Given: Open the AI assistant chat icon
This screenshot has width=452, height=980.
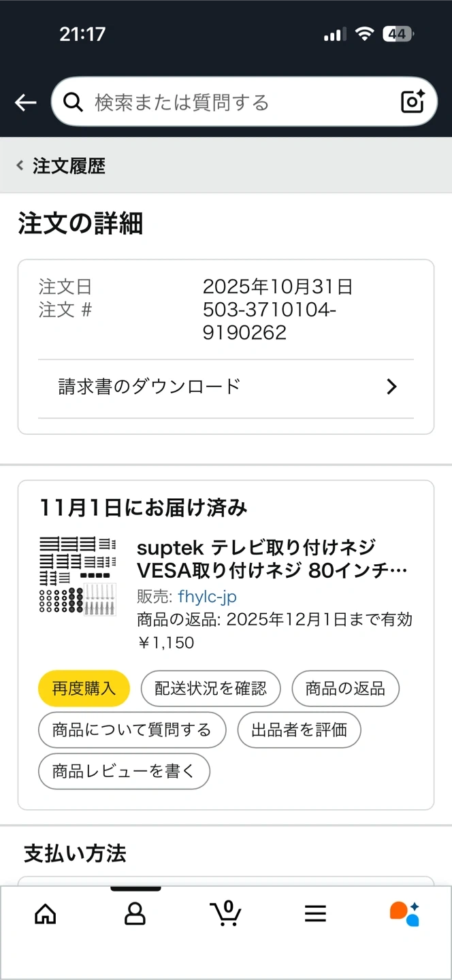Looking at the screenshot, I should click(x=404, y=913).
